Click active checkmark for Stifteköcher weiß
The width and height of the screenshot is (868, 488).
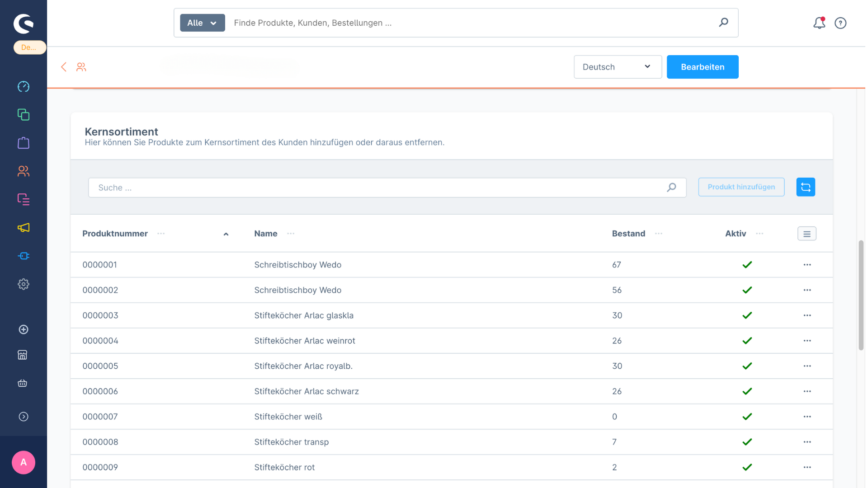click(747, 417)
